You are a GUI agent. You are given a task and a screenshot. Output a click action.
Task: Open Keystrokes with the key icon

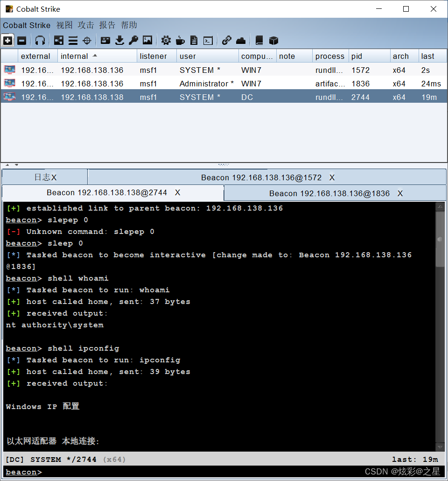(133, 41)
